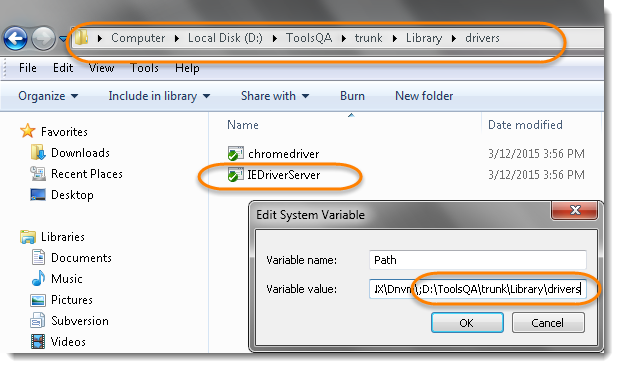619x368 pixels.
Task: Open Desktop in the navigation pane
Action: (x=72, y=195)
